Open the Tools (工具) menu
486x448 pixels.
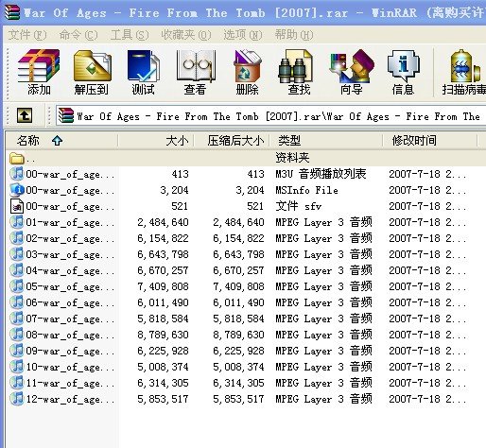(130, 34)
